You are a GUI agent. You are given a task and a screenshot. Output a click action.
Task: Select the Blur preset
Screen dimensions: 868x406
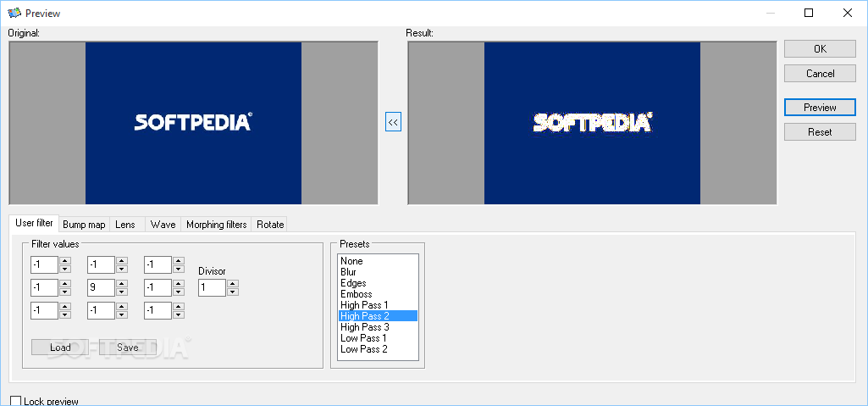click(378, 272)
